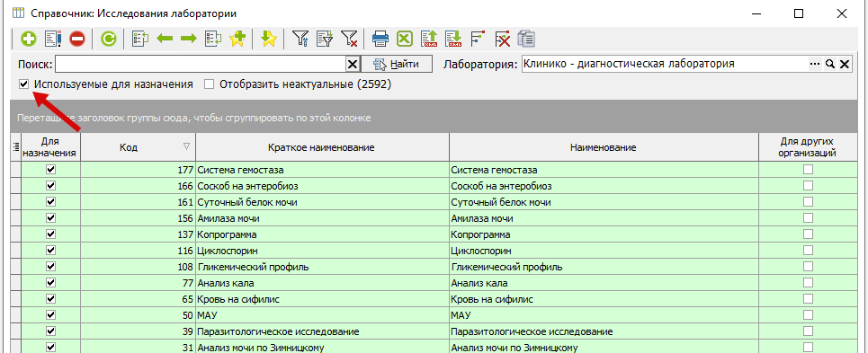Toggle Для назначения checkbox for Анализ кала
The image size is (868, 353).
point(51,283)
